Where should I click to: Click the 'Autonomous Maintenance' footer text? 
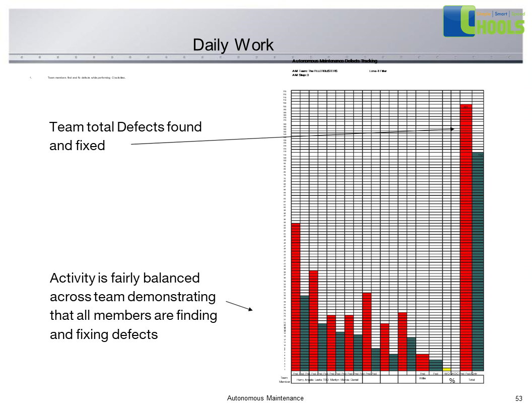tap(265, 398)
